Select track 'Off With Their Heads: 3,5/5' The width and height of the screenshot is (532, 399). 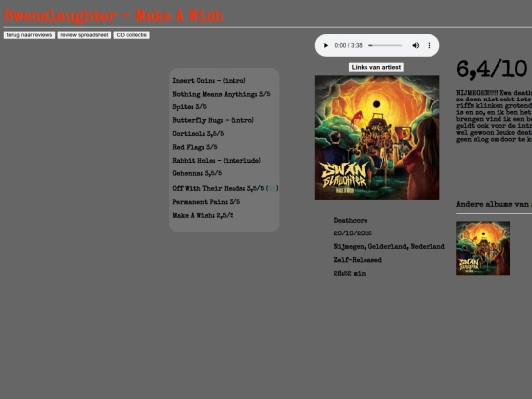point(219,188)
